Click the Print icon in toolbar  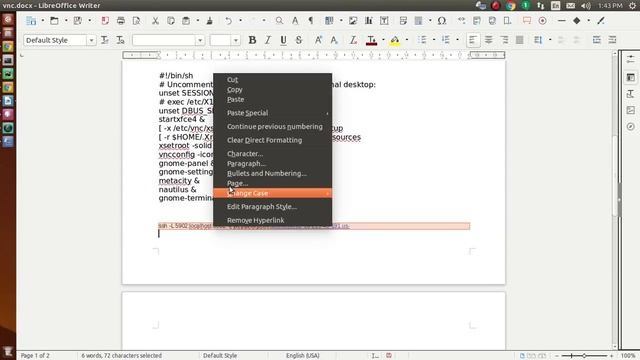tap(120, 20)
